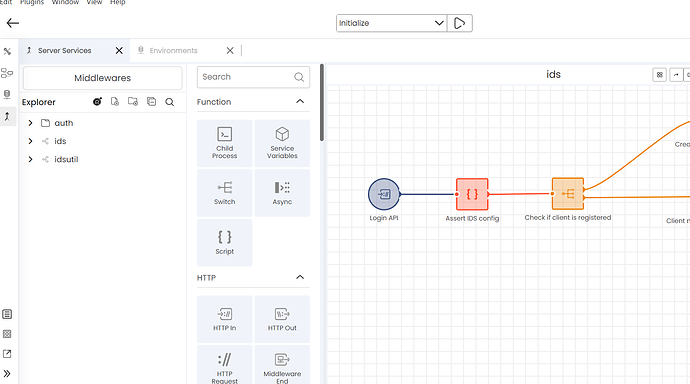Viewport: 690px width, 384px height.
Task: Open the Middlewares button
Action: point(103,78)
